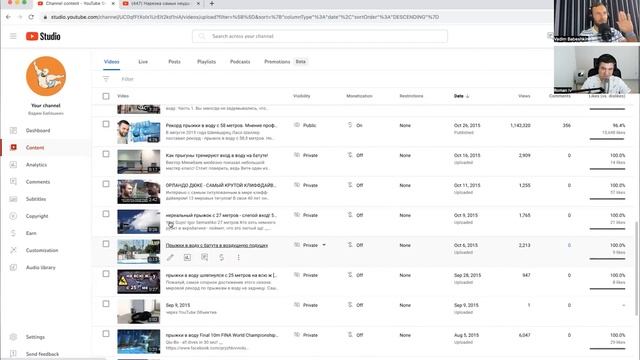This screenshot has height=360, width=640.
Task: Go to Dashboard in the sidebar
Action: pos(38,131)
